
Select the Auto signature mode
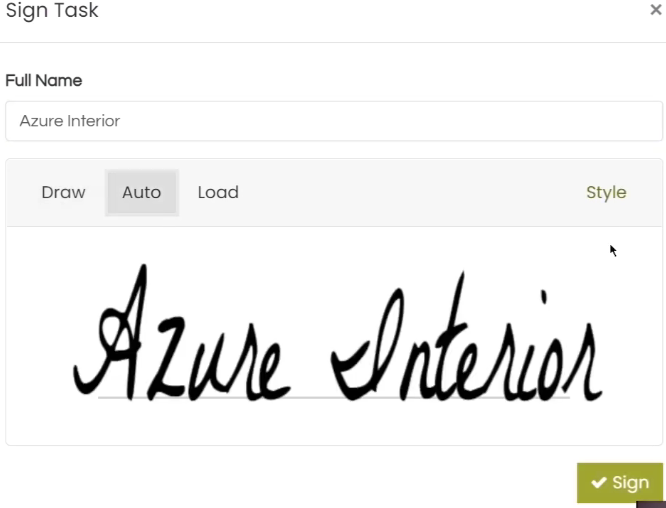tap(141, 192)
